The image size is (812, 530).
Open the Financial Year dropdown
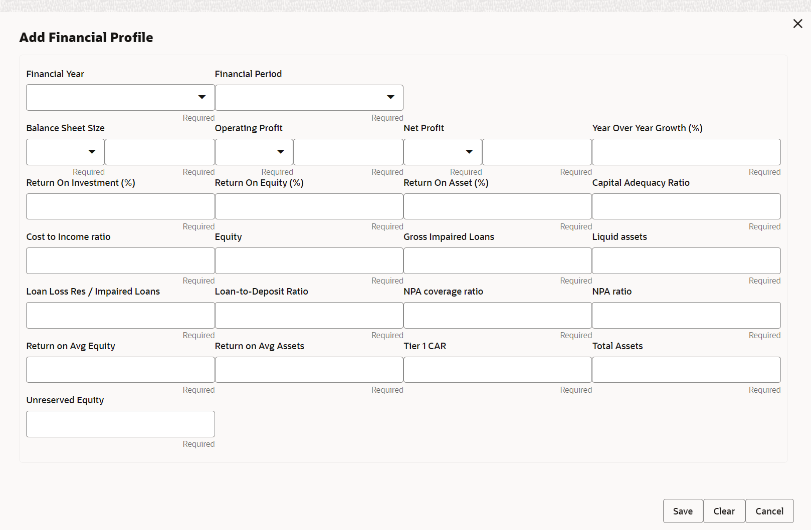click(x=120, y=97)
